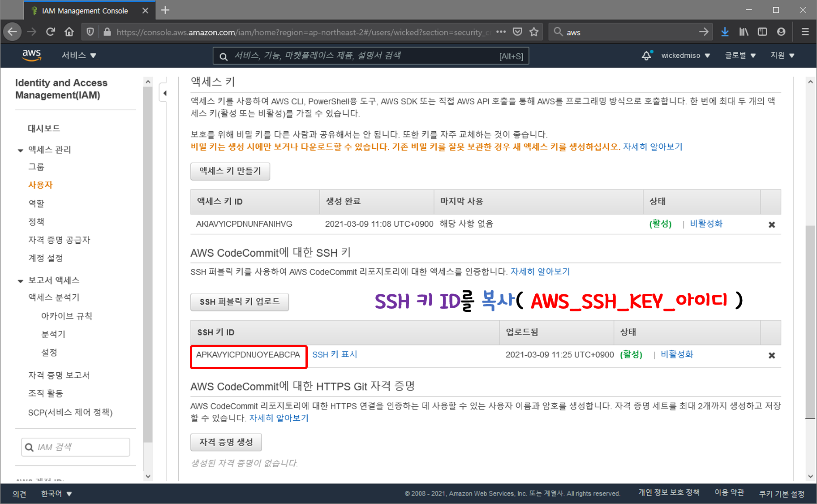817x504 pixels.
Task: Click the 액세스 키 만들기 button
Action: (x=230, y=171)
